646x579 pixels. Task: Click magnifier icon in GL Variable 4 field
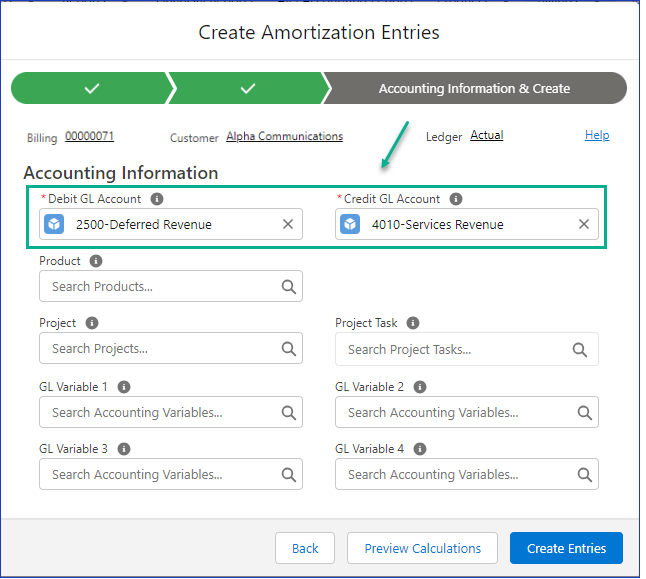pos(585,475)
